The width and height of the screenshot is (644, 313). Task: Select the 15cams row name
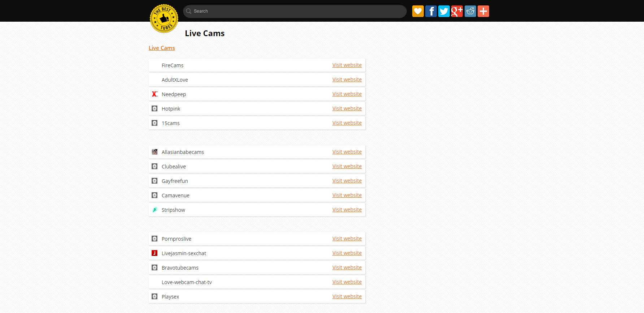tap(170, 123)
